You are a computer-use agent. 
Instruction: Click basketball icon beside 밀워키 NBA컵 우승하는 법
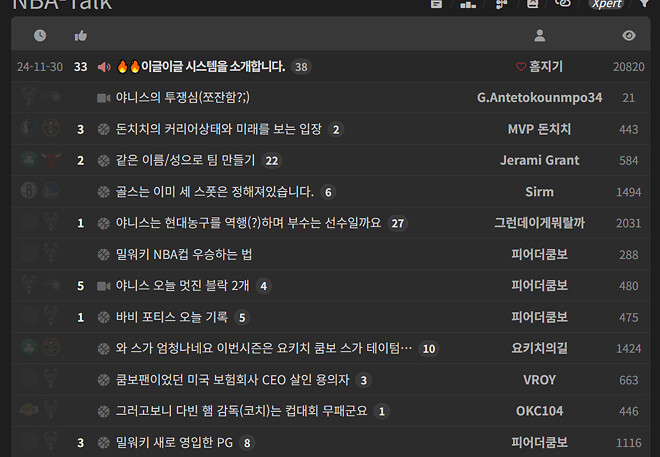point(104,255)
